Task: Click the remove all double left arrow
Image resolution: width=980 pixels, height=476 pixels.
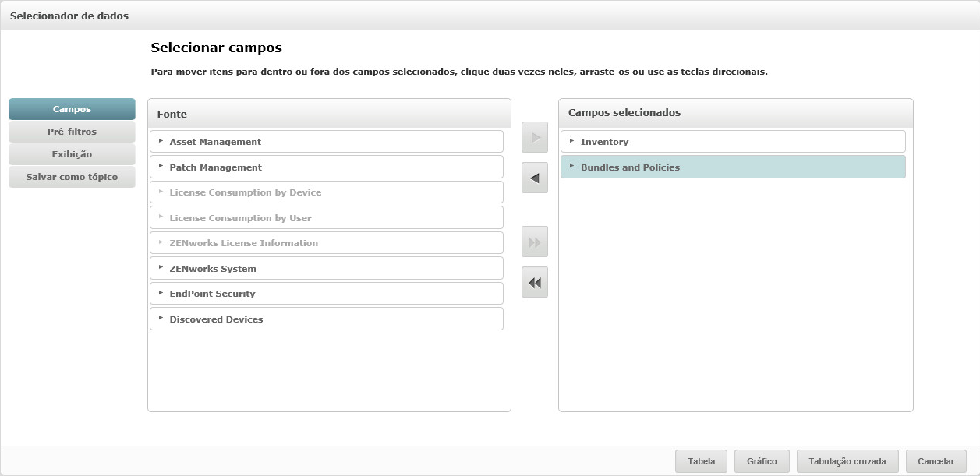Action: tap(535, 283)
